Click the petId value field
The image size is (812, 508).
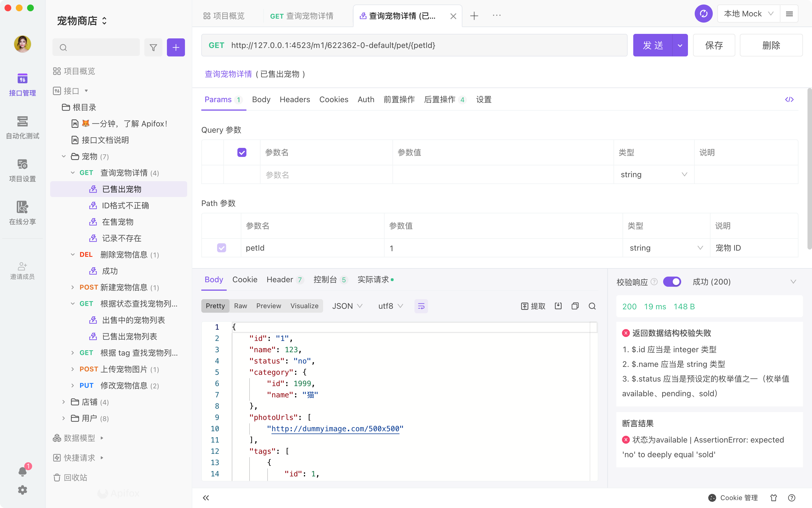(503, 248)
